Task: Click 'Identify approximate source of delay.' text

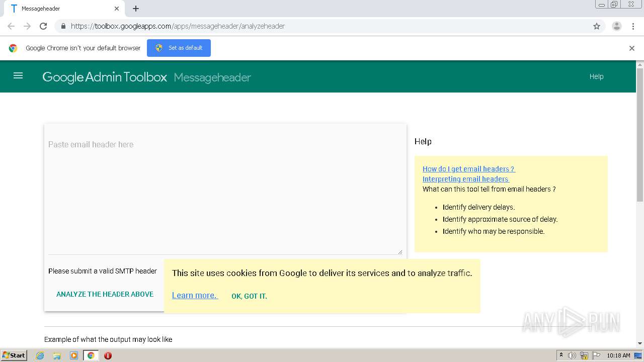Action: 500,219
